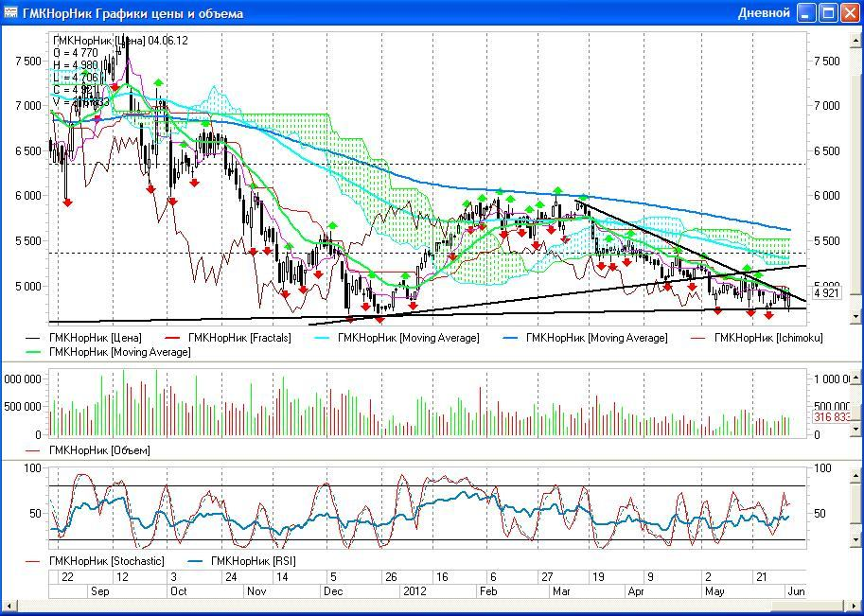Click the Dec month label on the time axis
This screenshot has height=616, width=864.
point(333,591)
